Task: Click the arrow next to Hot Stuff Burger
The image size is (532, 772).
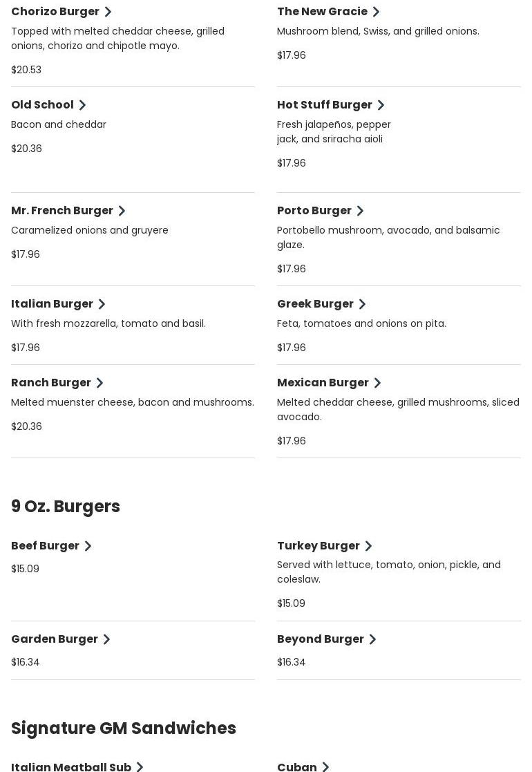Action: click(381, 105)
